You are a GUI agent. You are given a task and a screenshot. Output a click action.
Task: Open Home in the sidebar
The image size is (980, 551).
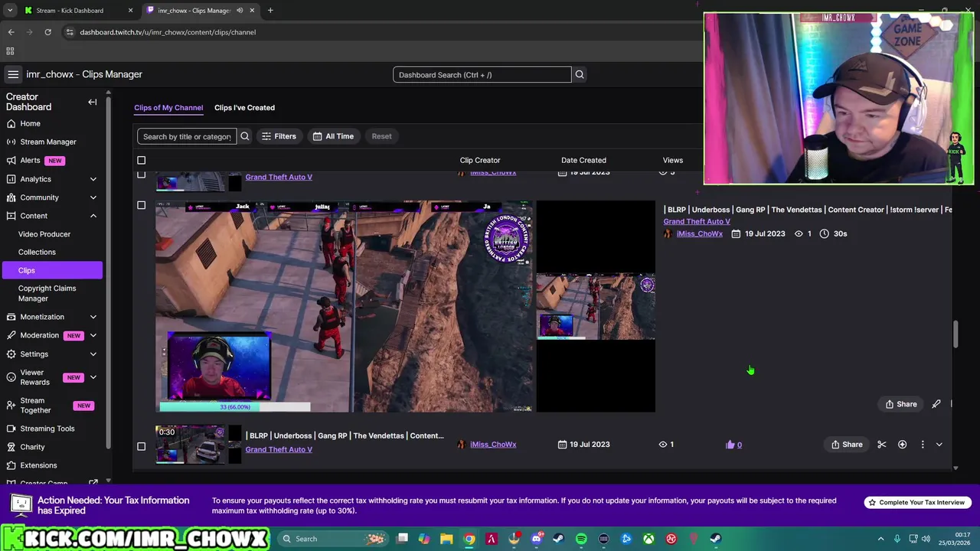point(31,123)
